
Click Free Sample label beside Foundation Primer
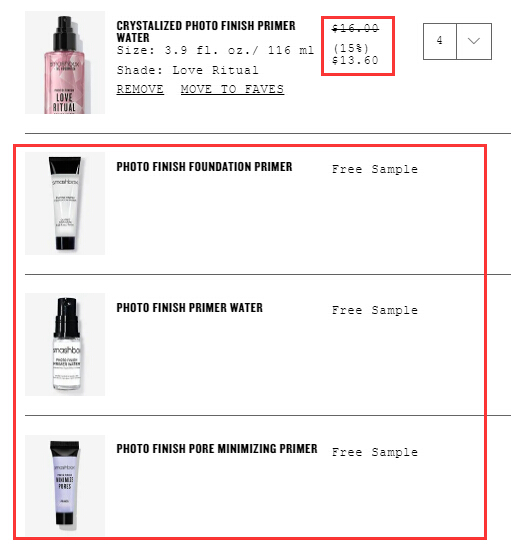pyautogui.click(x=375, y=169)
